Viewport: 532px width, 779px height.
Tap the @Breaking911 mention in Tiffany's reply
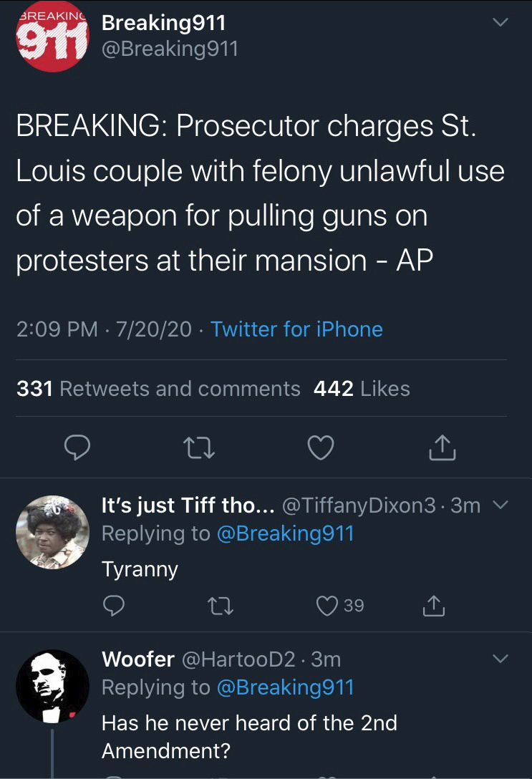pyautogui.click(x=284, y=533)
